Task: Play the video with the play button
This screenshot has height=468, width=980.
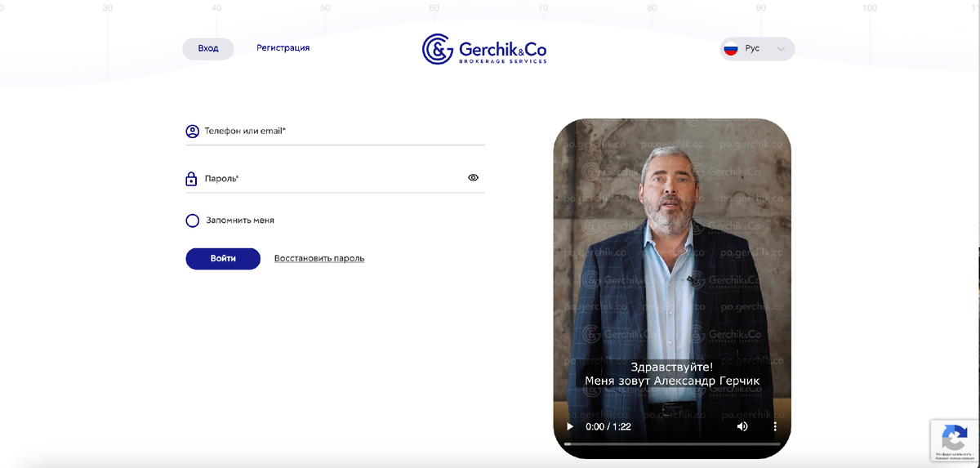Action: (x=570, y=426)
